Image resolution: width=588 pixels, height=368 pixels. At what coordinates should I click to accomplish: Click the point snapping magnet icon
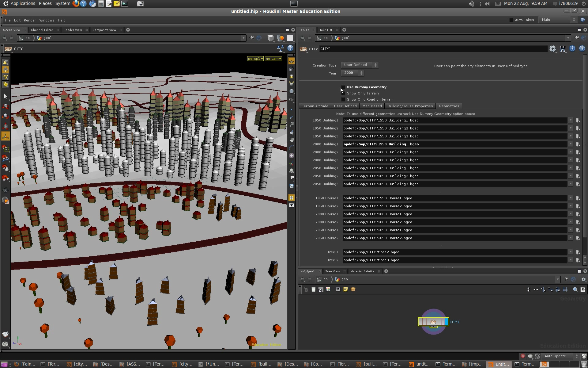point(6,168)
